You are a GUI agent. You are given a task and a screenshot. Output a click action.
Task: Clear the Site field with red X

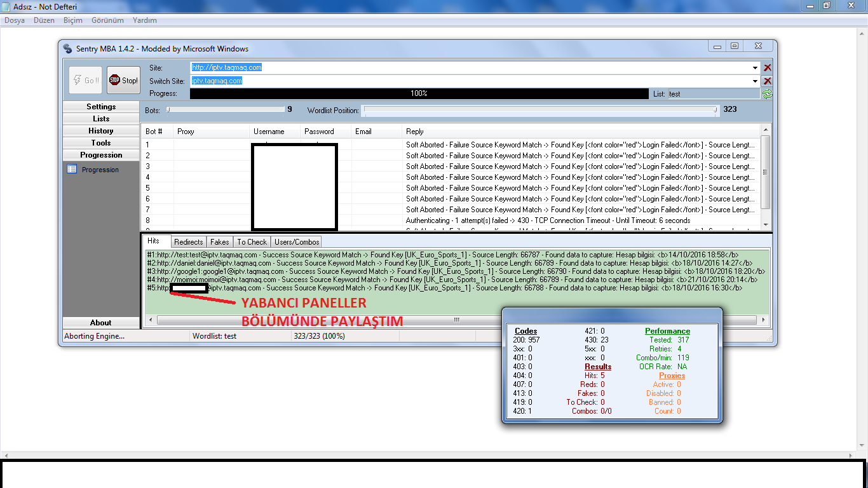767,67
